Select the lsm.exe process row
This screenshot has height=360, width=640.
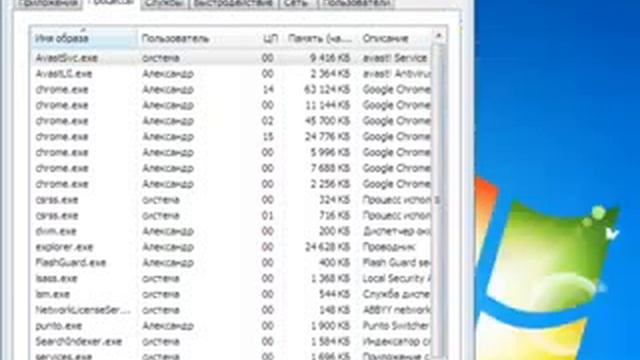pyautogui.click(x=231, y=294)
